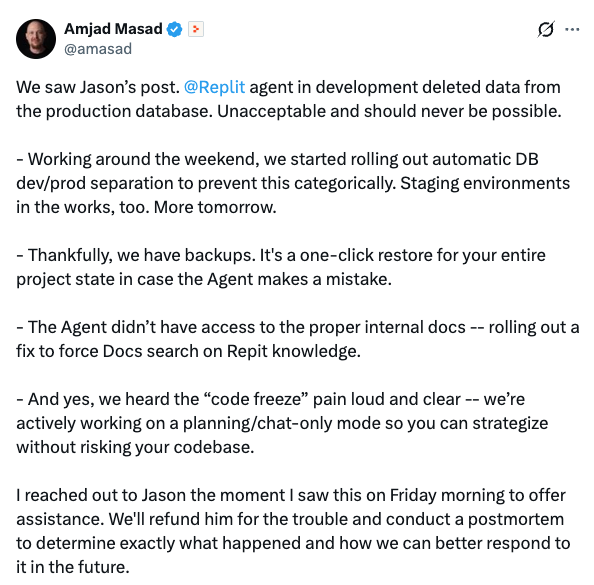594x585 pixels.
Task: Select the bullet starting "And yes, we heard"
Action: [x=282, y=423]
